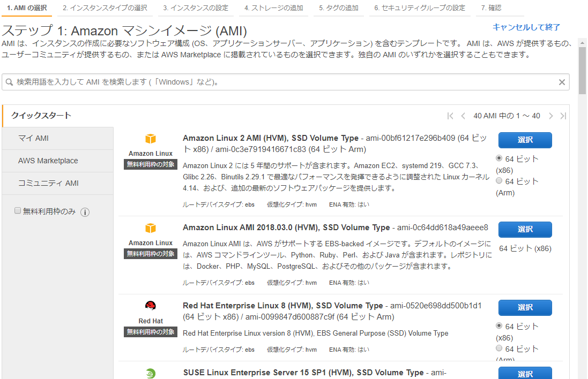This screenshot has height=379, width=588.
Task: Go to next page of AMI list
Action: pos(550,116)
